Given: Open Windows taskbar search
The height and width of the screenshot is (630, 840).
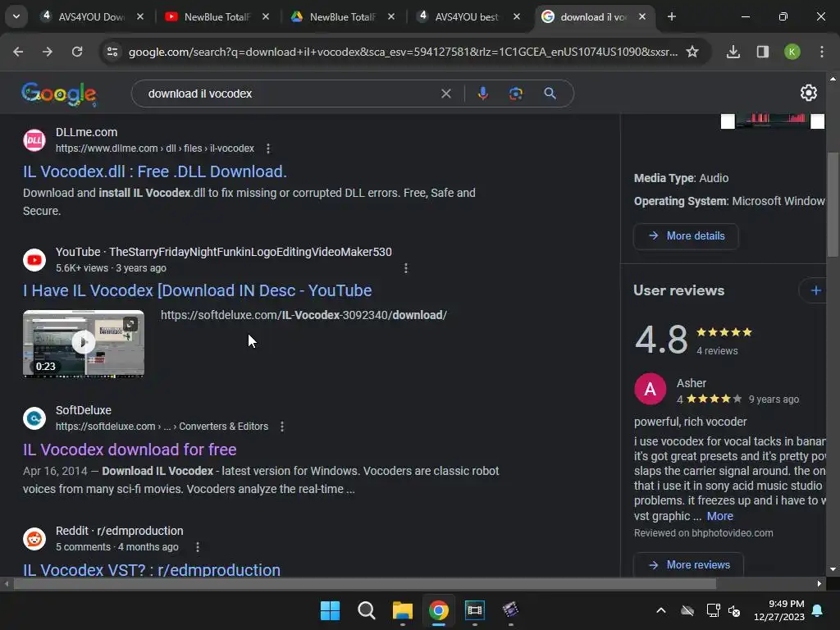Looking at the screenshot, I should (367, 610).
